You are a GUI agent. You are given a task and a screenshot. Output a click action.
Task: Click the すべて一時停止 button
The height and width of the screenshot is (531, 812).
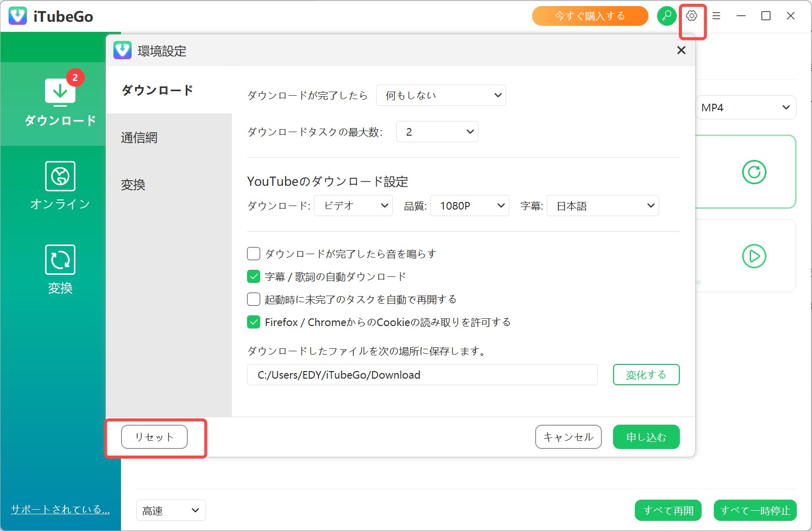(x=755, y=510)
